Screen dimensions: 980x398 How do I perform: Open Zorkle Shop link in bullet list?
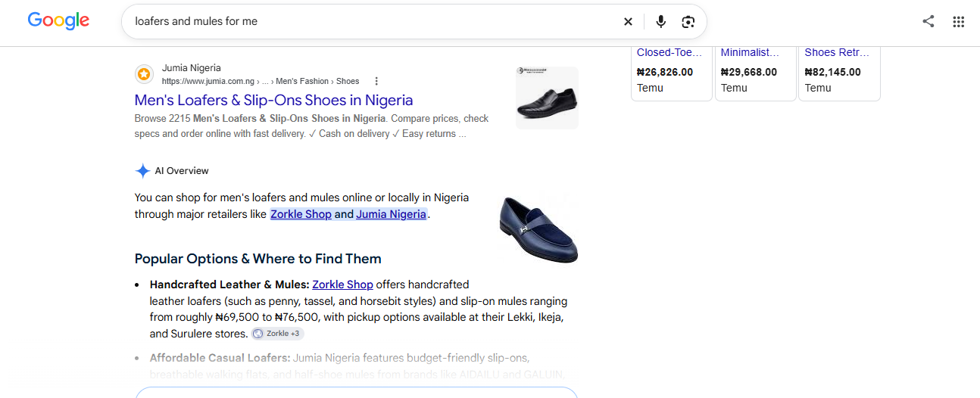pyautogui.click(x=342, y=285)
